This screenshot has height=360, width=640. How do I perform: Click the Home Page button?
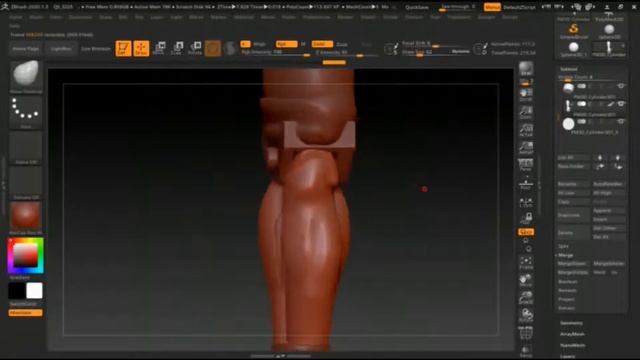click(x=25, y=49)
